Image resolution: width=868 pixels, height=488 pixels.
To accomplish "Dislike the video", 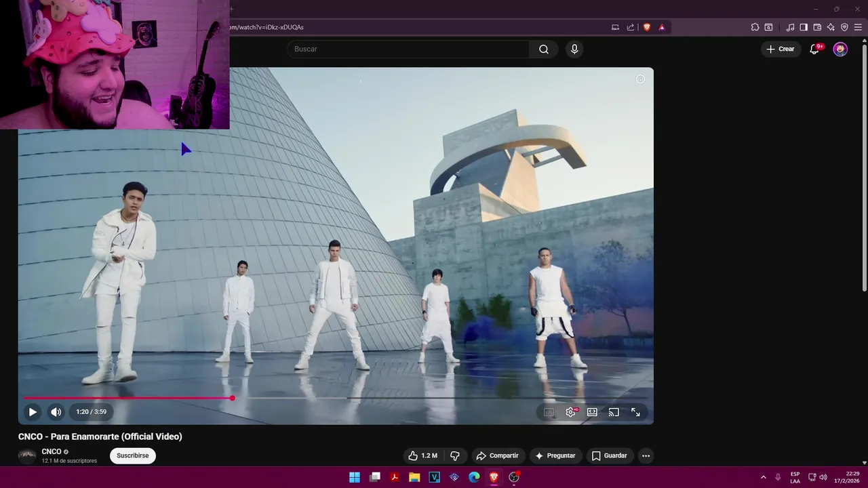I will point(455,455).
